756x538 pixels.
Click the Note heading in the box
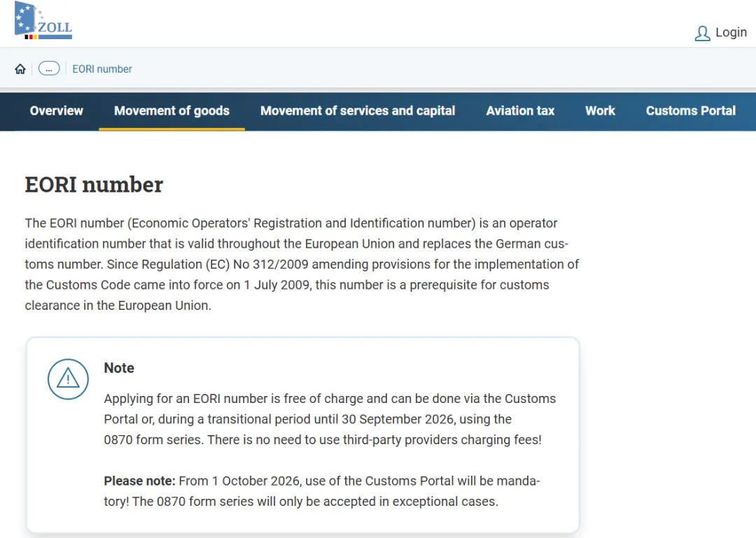click(x=119, y=368)
